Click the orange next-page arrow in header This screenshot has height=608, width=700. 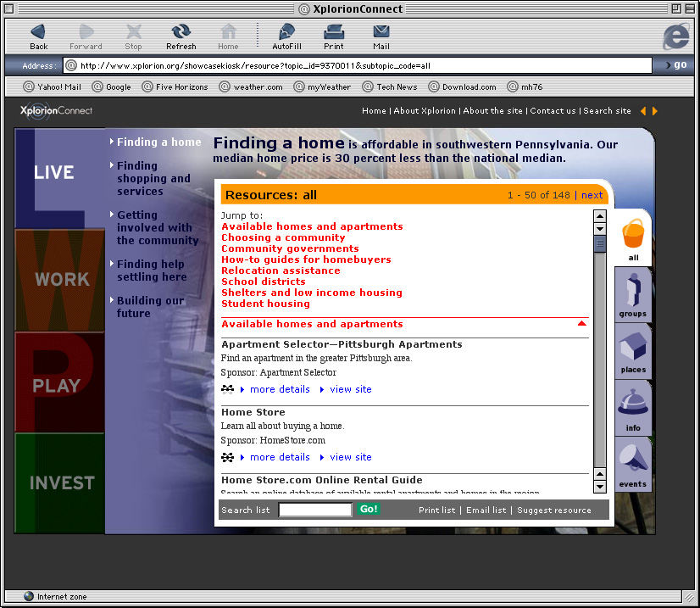pos(655,111)
